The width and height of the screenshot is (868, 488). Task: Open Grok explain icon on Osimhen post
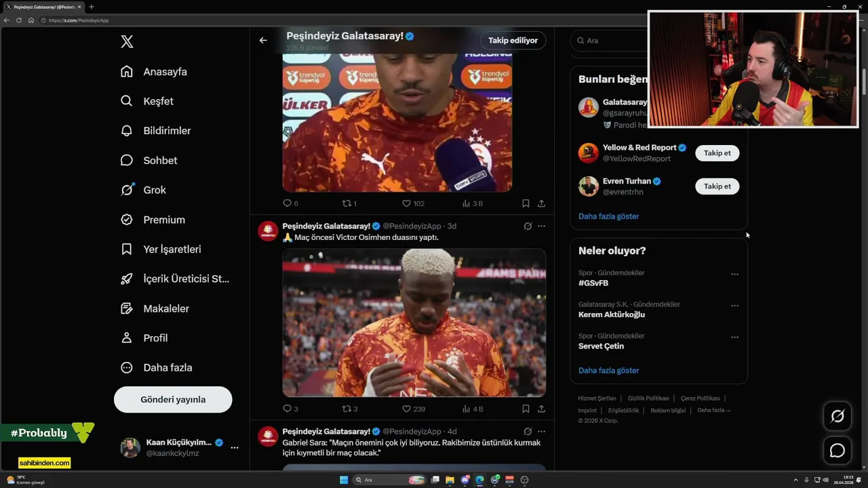(528, 226)
